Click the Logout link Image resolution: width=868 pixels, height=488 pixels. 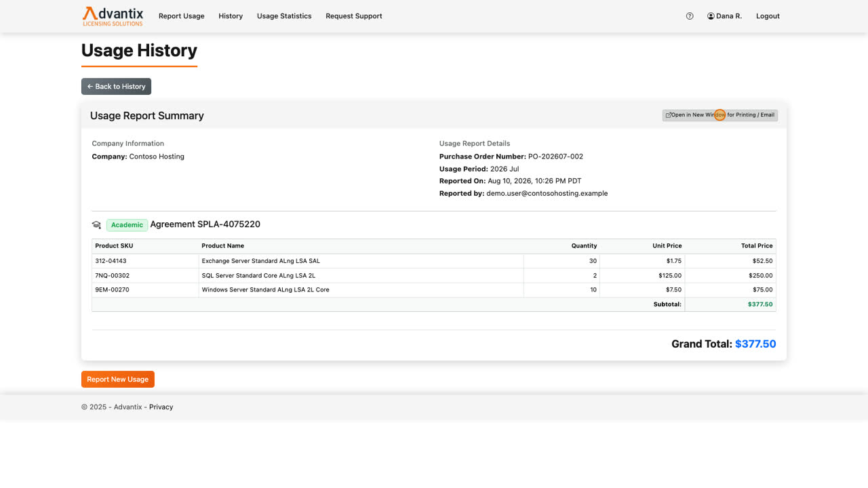tap(768, 16)
